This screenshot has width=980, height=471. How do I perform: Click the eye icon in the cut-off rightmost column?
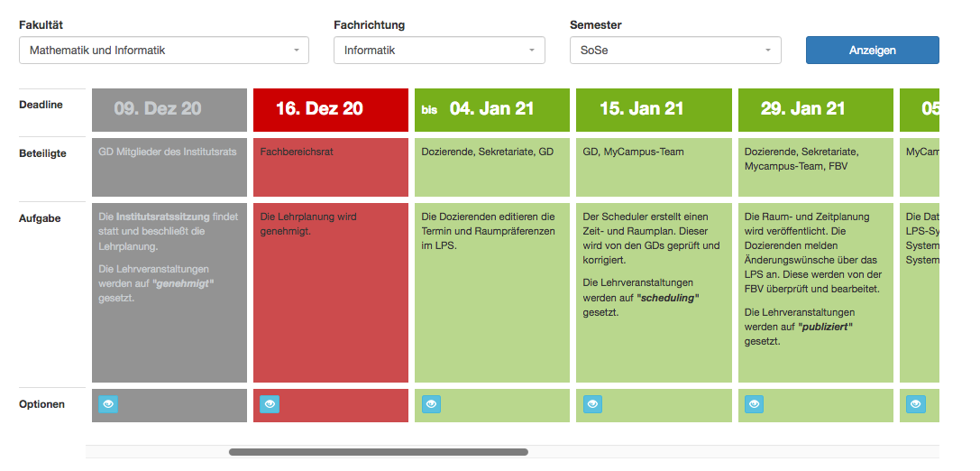click(x=916, y=404)
